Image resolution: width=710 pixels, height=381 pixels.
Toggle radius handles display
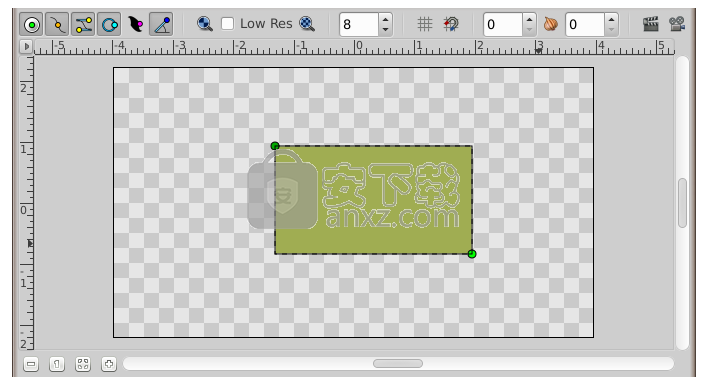pyautogui.click(x=110, y=24)
